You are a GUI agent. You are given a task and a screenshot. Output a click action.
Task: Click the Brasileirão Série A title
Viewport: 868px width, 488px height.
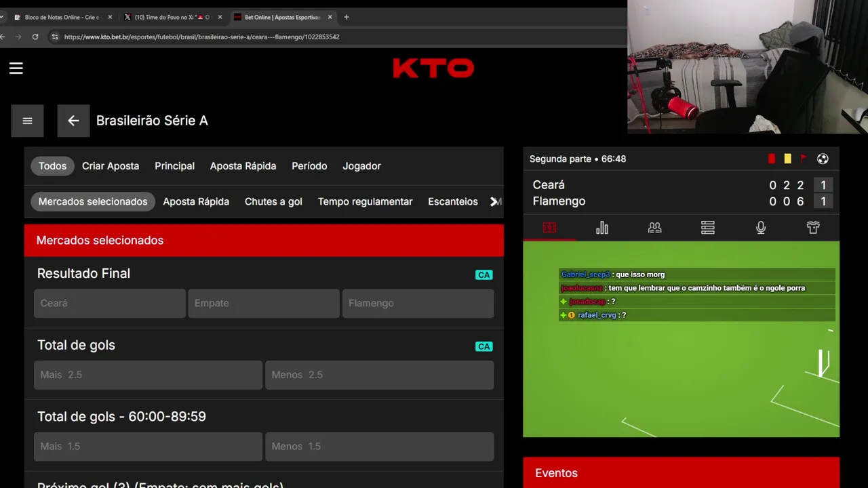click(x=152, y=121)
